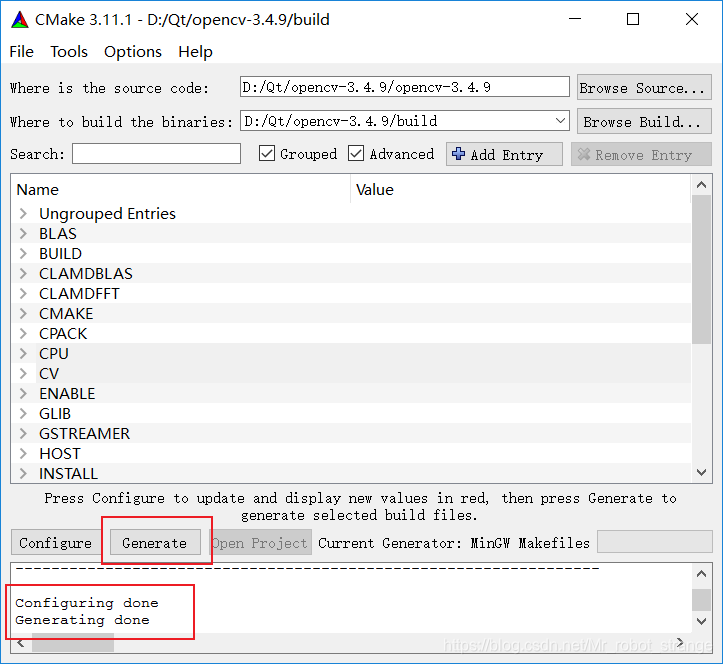Click output log vertical scrollbar thumb
The image size is (723, 664).
click(x=702, y=599)
